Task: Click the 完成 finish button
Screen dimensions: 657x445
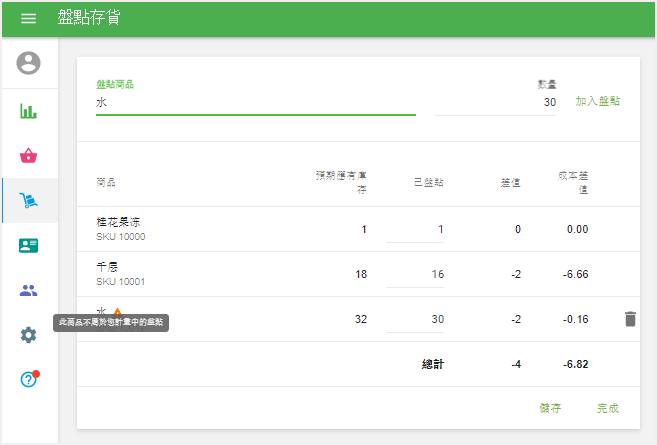Action: coord(607,408)
